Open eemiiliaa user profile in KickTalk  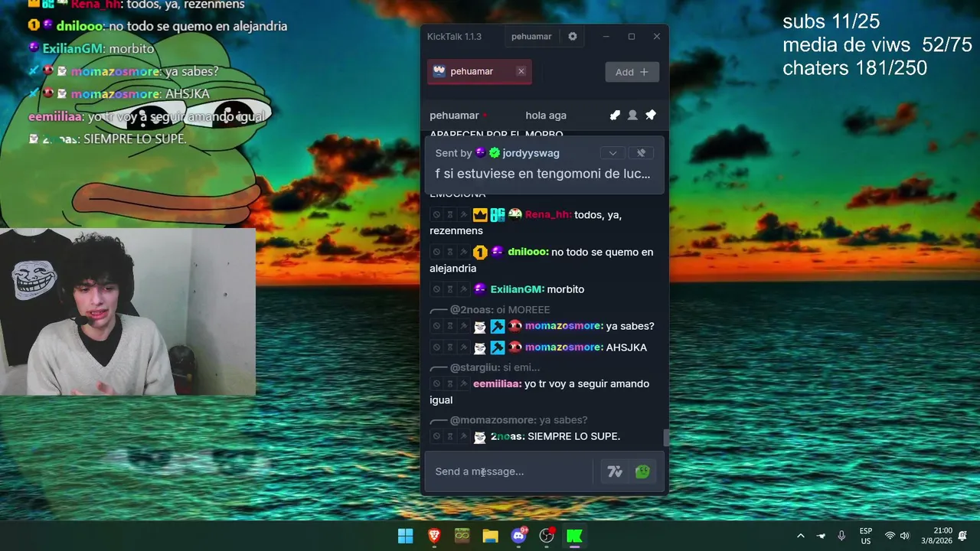click(498, 383)
